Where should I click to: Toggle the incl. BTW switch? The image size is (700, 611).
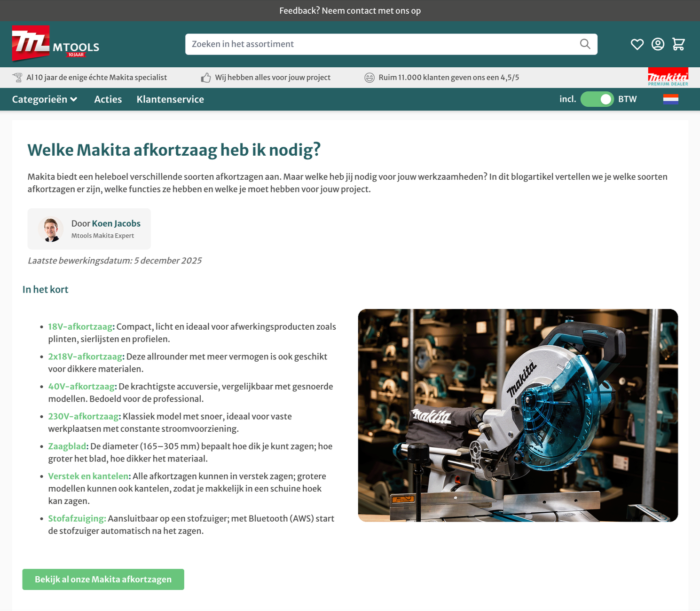[597, 99]
